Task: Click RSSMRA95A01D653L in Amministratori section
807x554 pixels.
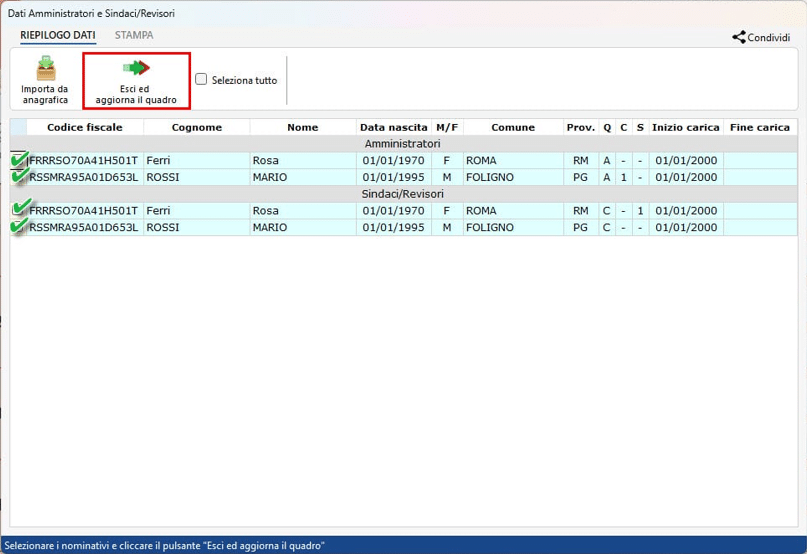Action: click(83, 177)
